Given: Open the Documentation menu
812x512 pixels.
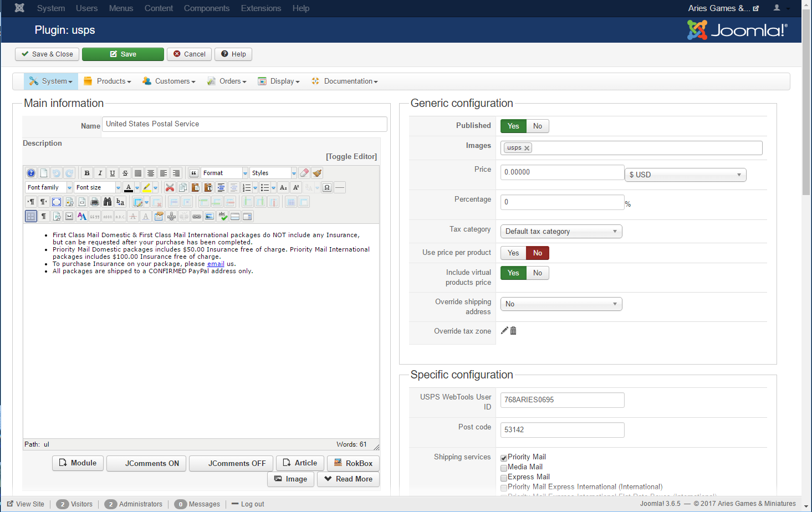Looking at the screenshot, I should (x=345, y=81).
